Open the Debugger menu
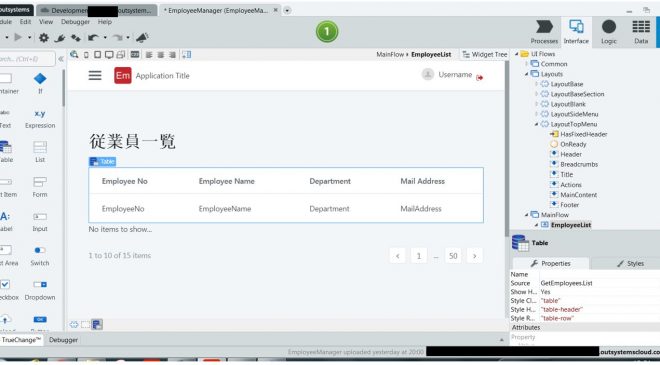This screenshot has height=365, width=660. [75, 22]
